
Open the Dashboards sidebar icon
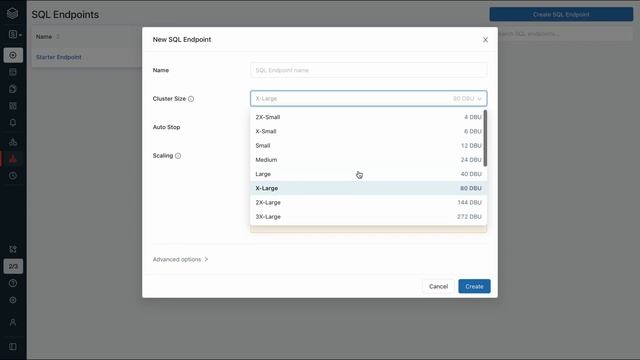(13, 106)
